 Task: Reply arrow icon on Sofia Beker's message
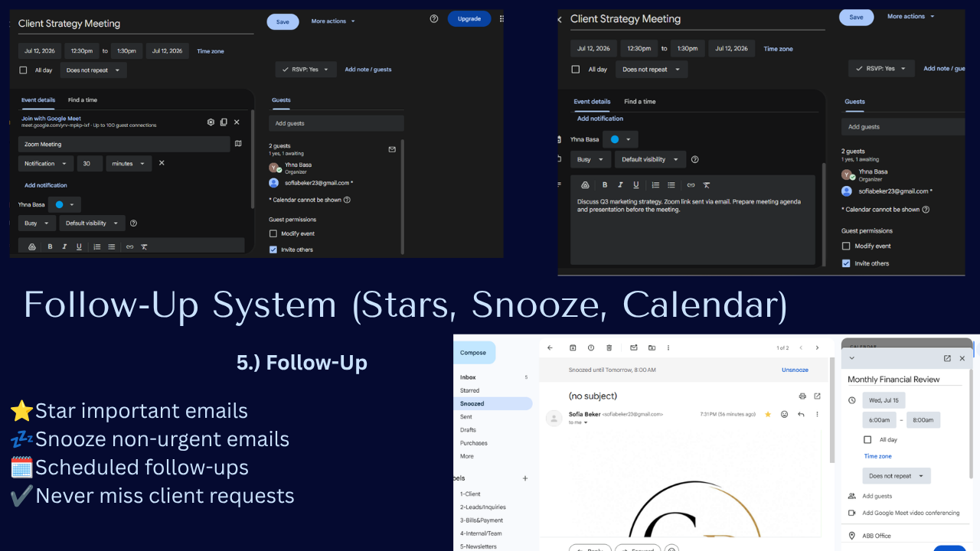point(801,414)
